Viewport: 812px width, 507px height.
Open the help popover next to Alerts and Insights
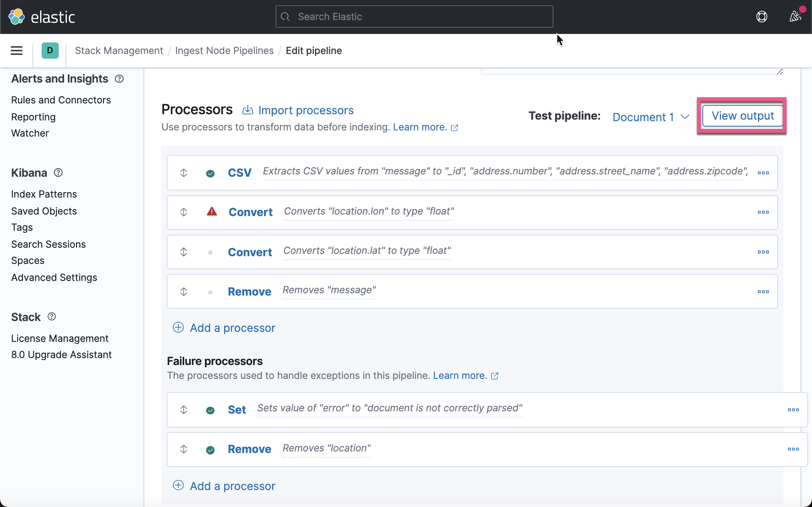click(x=119, y=79)
